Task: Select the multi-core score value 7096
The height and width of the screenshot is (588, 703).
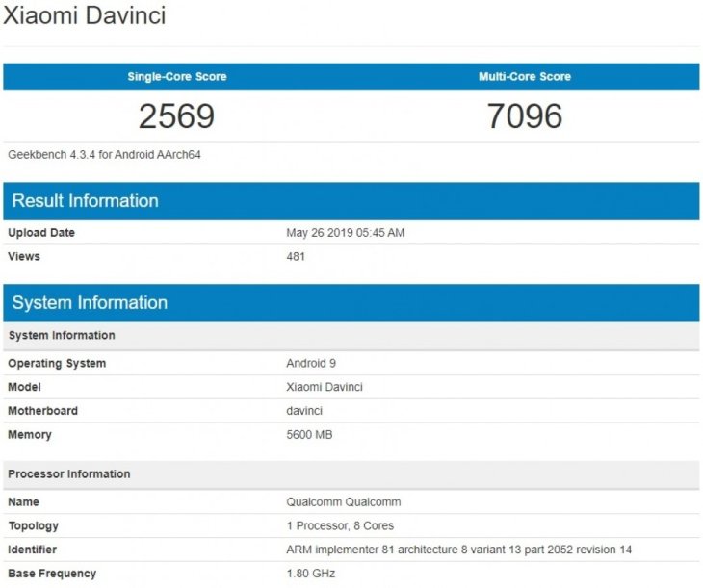Action: [525, 116]
